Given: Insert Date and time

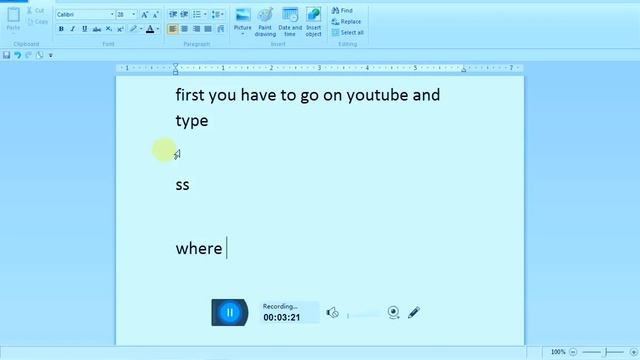Looking at the screenshot, I should coord(290,22).
